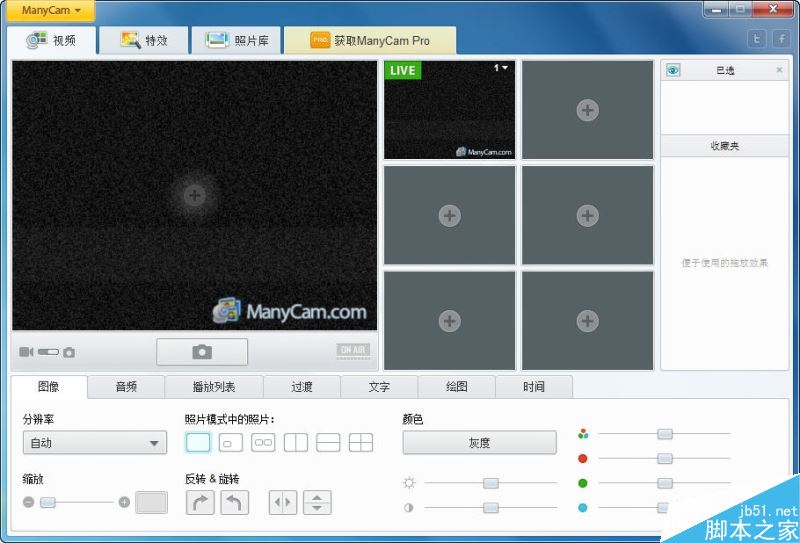Select four-way grid picture layout
The width and height of the screenshot is (800, 543).
point(361,442)
